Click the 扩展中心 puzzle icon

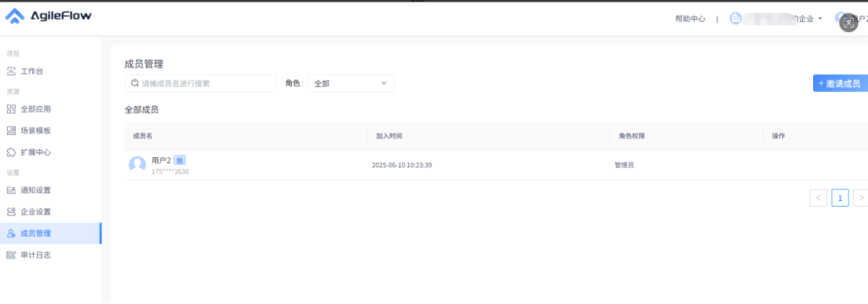point(11,152)
